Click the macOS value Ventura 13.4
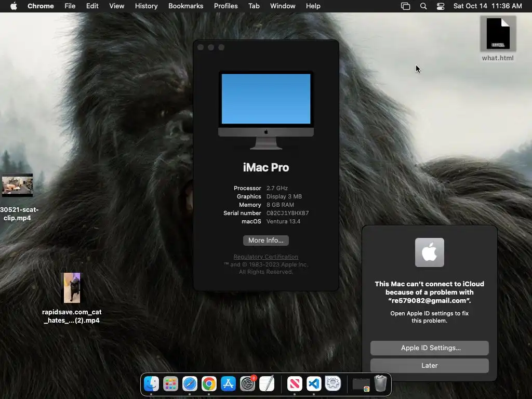 click(x=283, y=221)
